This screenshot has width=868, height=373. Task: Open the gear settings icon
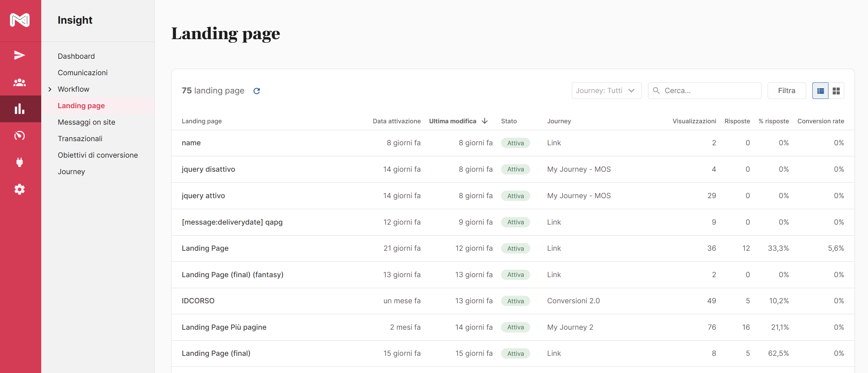click(20, 189)
